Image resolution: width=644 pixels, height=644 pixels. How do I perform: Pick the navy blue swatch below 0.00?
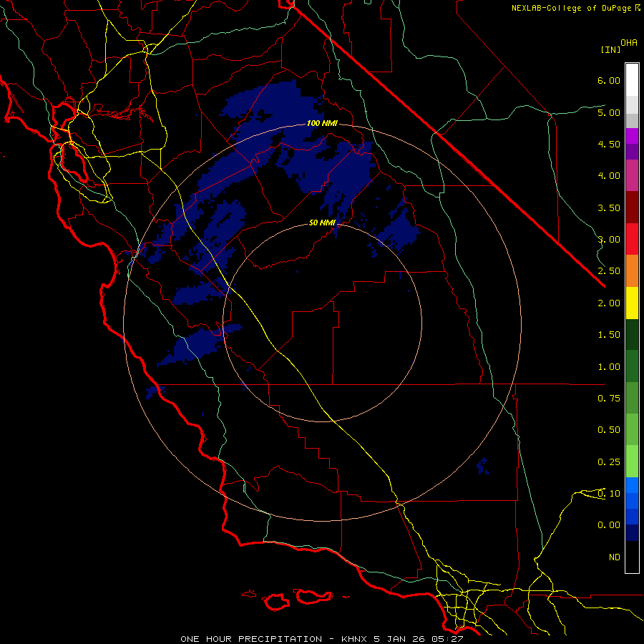point(632,533)
